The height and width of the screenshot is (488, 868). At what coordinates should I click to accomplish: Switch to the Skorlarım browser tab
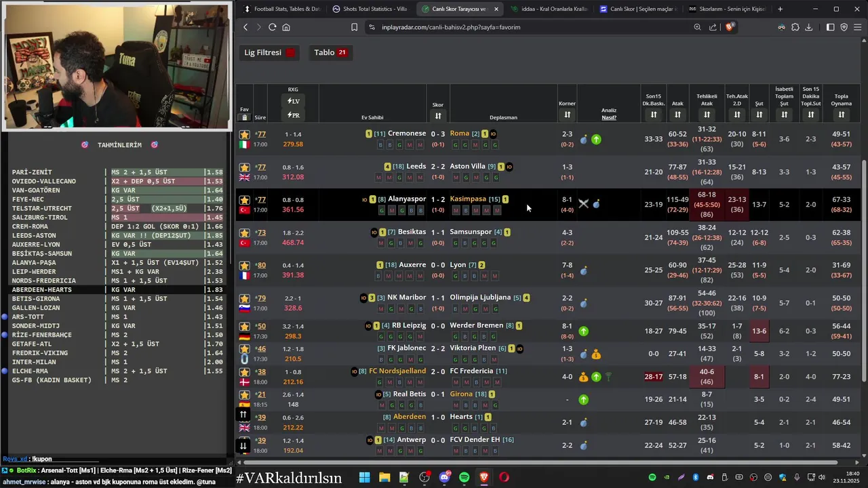click(x=726, y=9)
